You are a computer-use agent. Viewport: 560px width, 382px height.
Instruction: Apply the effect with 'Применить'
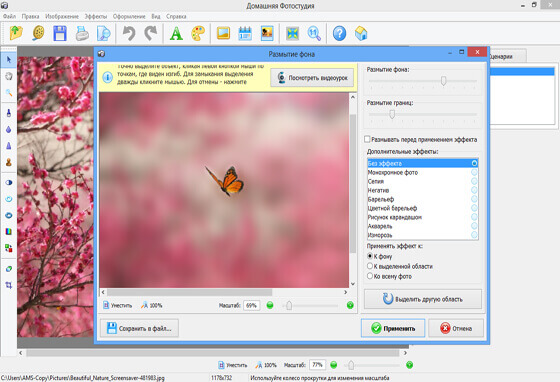click(393, 328)
